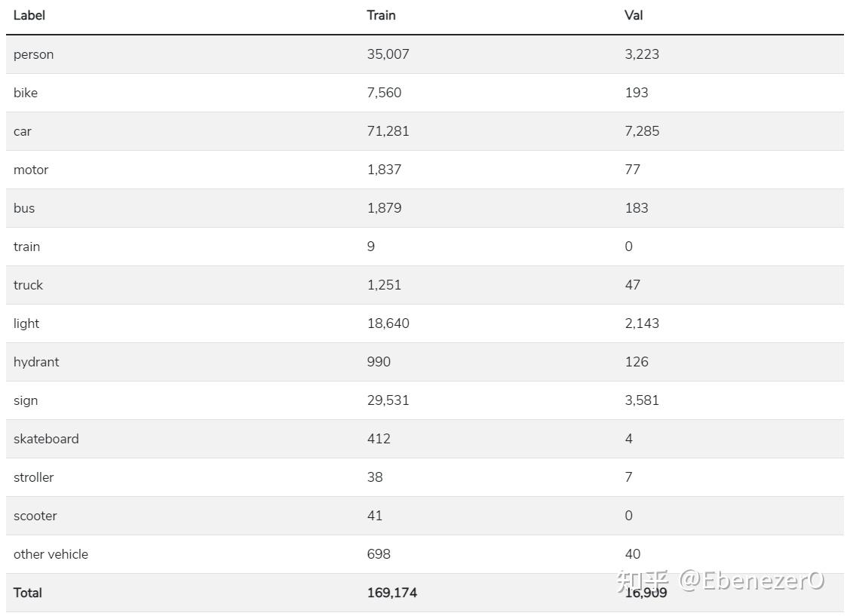The image size is (847, 616).
Task: Select the skateboard label cell
Action: [x=46, y=439]
